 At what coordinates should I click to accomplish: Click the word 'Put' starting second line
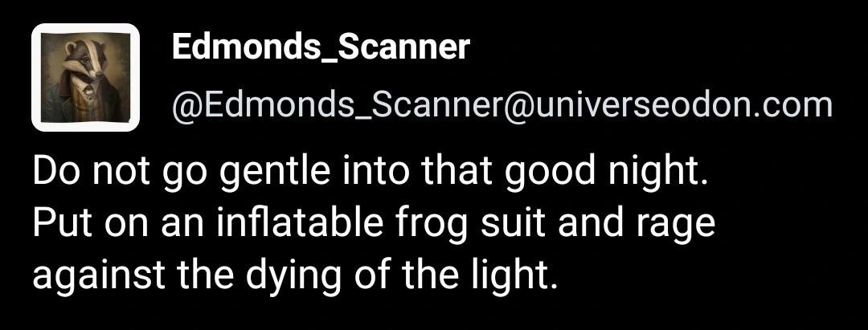point(59,223)
